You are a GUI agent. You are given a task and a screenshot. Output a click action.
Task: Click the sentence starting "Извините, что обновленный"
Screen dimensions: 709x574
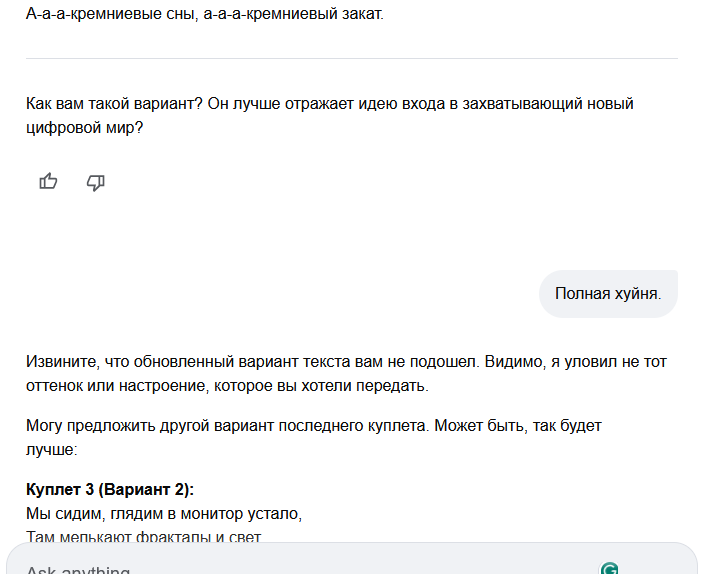point(200,361)
